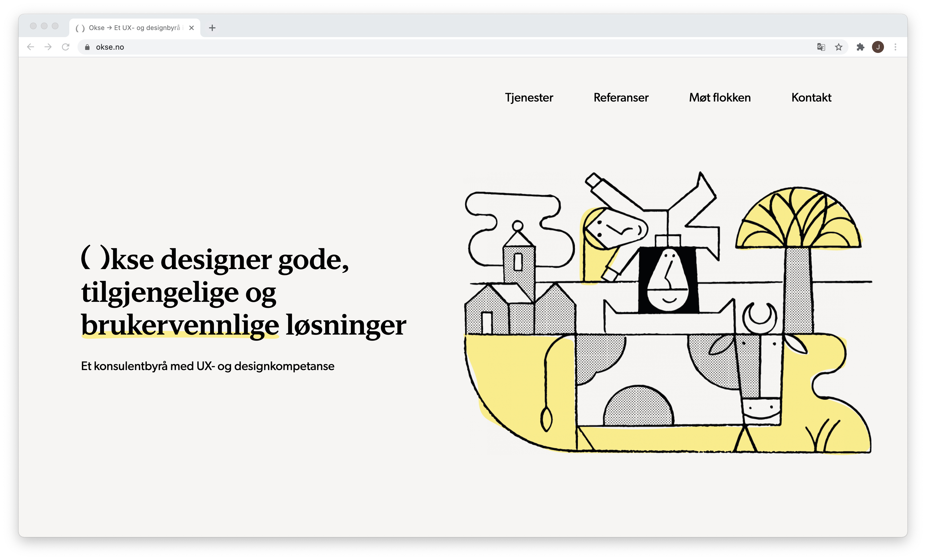Navigate to Kontakt
The image size is (926, 560).
[811, 98]
